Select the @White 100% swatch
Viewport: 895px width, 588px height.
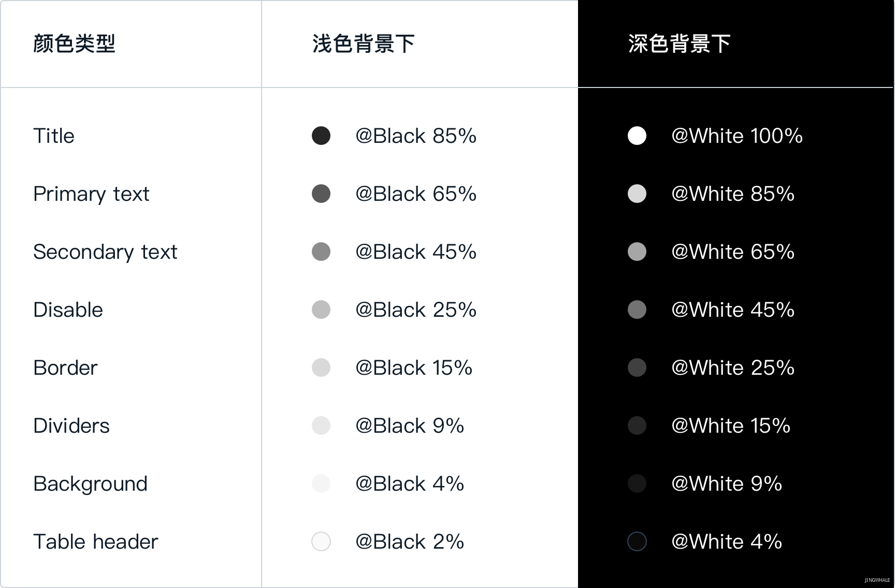(x=637, y=136)
